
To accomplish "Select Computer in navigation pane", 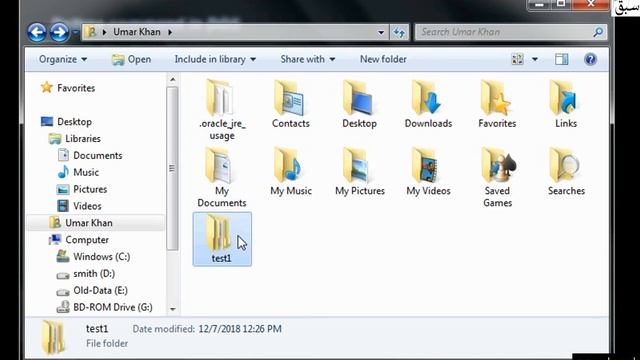I will [87, 240].
